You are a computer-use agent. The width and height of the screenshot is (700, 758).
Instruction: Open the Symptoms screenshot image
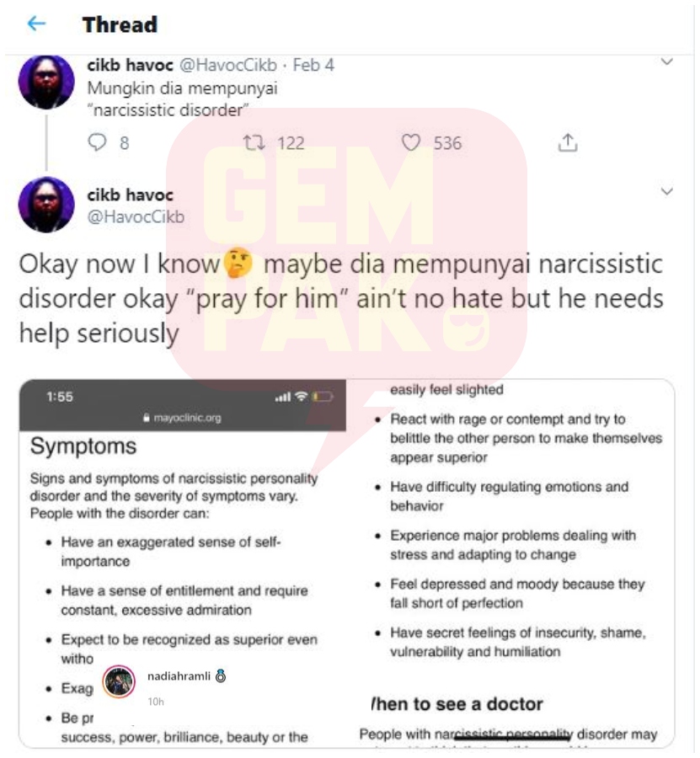[x=183, y=563]
